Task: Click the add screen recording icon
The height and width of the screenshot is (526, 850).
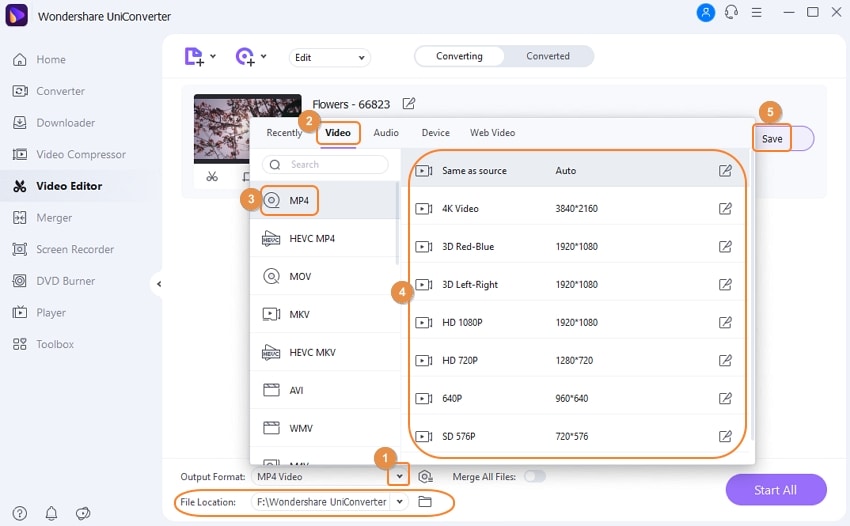Action: click(x=245, y=56)
